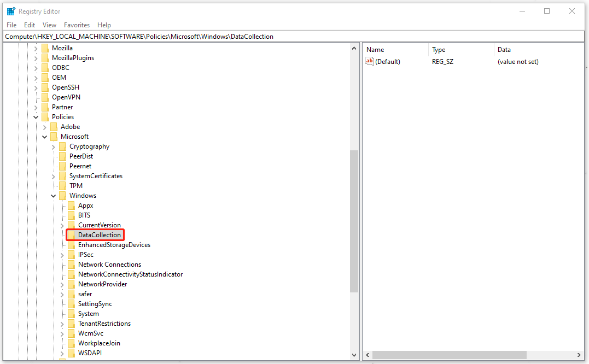Collapse the Policies key
Viewport: 589px width, 364px height.
pyautogui.click(x=36, y=117)
